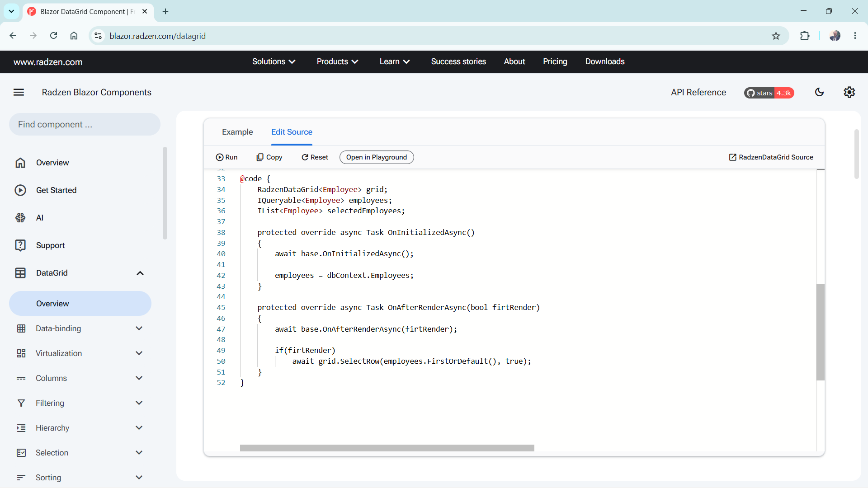Click the Find component search field

(85, 124)
